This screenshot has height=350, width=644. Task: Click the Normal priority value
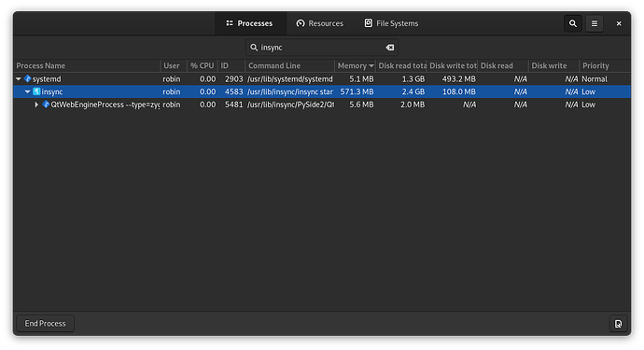click(595, 79)
